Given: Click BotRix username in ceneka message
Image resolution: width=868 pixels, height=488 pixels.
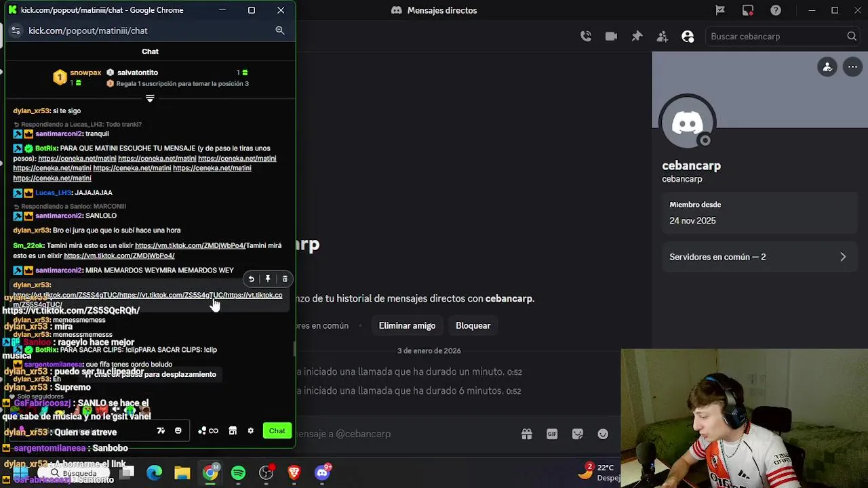Looking at the screenshot, I should click(x=46, y=148).
